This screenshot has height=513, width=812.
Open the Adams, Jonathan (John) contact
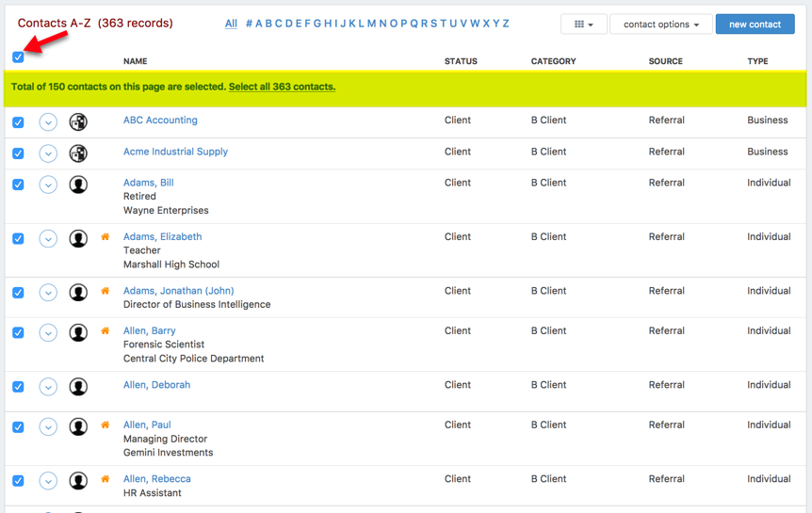[x=179, y=291]
